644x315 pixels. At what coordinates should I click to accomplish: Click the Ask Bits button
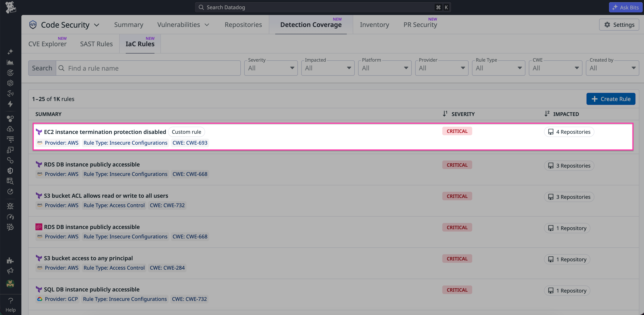(x=626, y=7)
